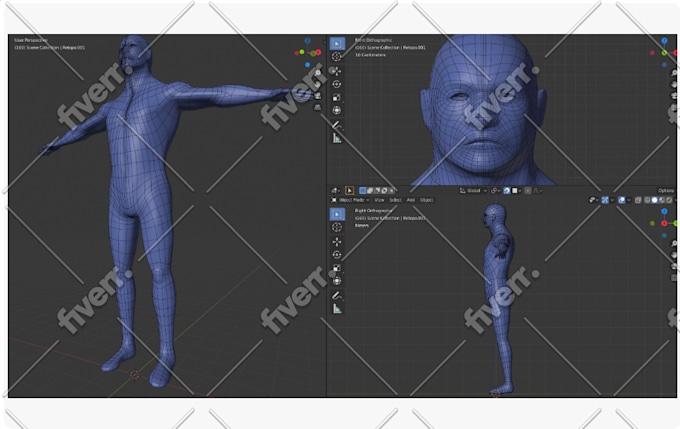Select the Select Box tool in Right Orthographic viewport
The image size is (680, 429).
(337, 214)
